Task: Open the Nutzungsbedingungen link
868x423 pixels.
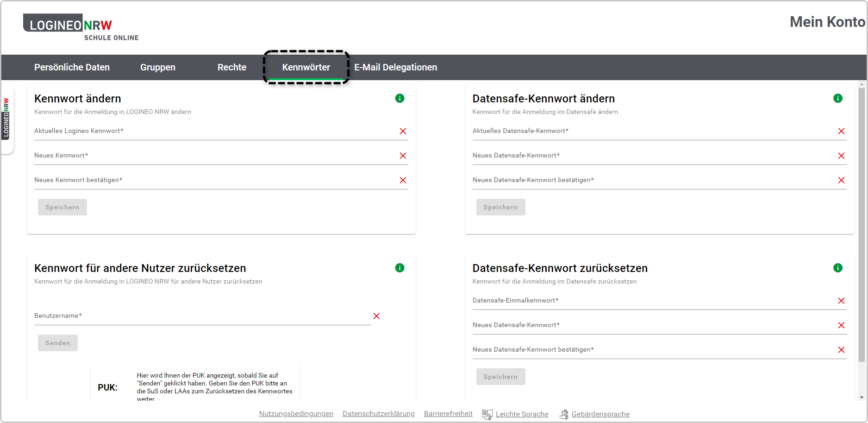Action: (296, 414)
